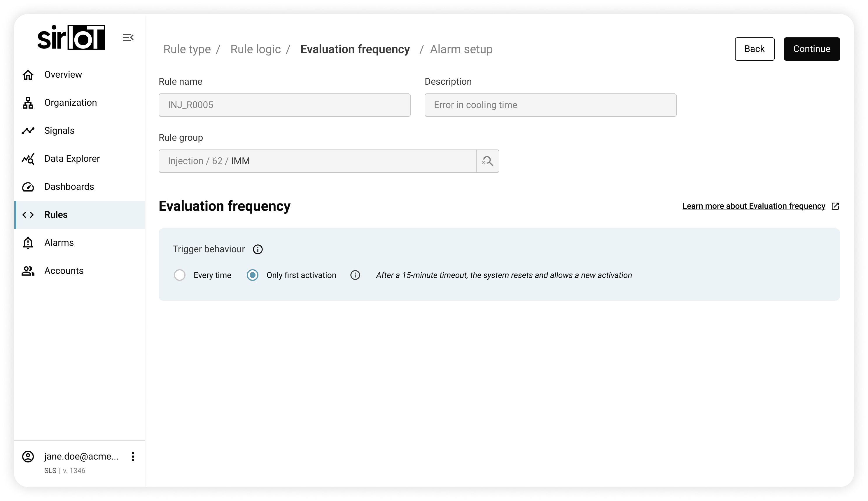Viewport: 868px width, 501px height.
Task: Click the user profile avatar icon
Action: [x=28, y=457]
